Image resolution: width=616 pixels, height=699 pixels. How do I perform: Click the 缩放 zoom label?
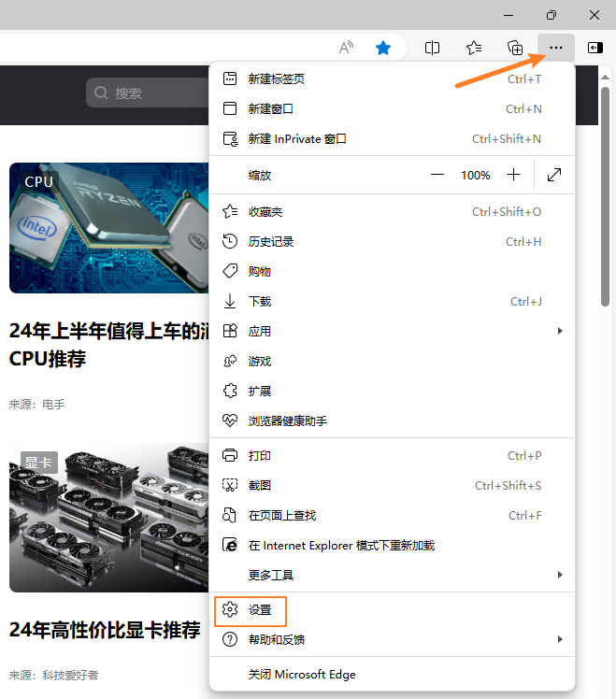[260, 175]
